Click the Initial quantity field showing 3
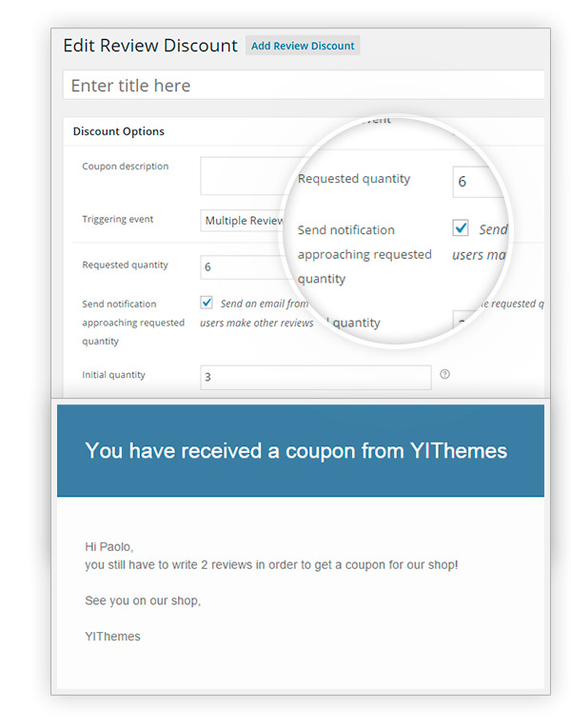Image resolution: width=571 pixels, height=728 pixels. tap(316, 377)
